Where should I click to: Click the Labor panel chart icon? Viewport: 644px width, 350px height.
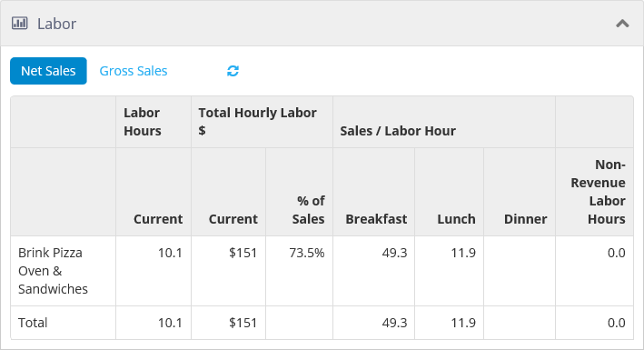[19, 24]
